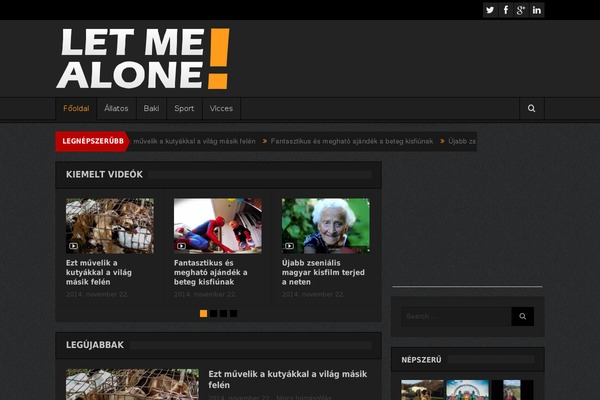Click the 'Népszerű' widget heading

pos(421,360)
